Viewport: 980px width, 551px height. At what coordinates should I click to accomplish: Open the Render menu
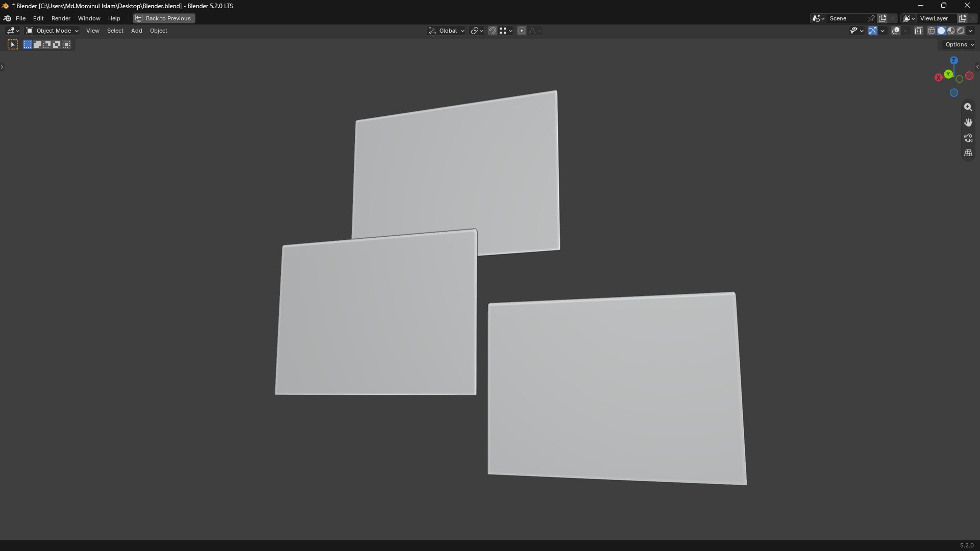(x=61, y=18)
